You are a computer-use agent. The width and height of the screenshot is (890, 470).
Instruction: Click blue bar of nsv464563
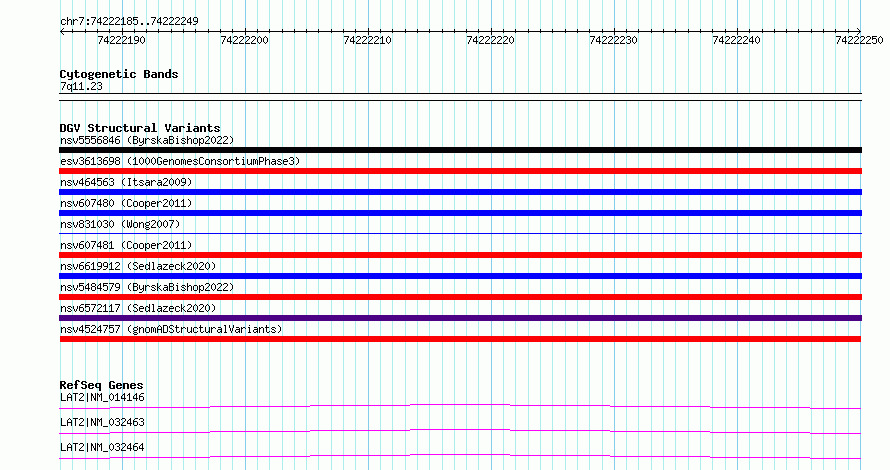click(460, 192)
